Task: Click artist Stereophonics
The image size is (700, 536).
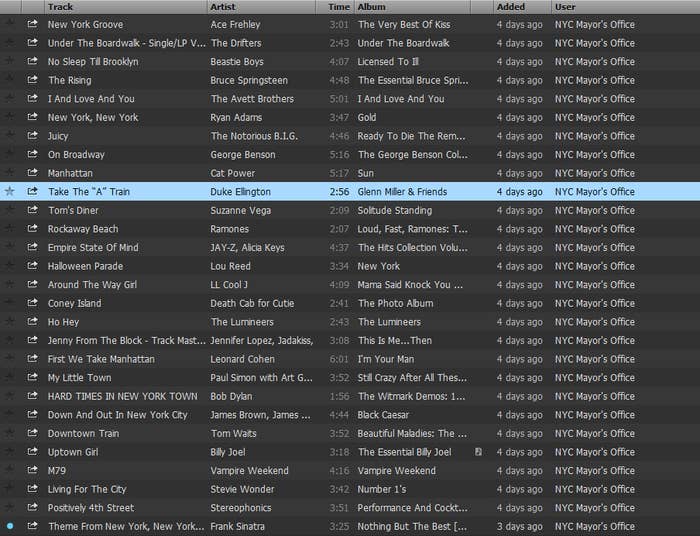Action: pyautogui.click(x=241, y=508)
